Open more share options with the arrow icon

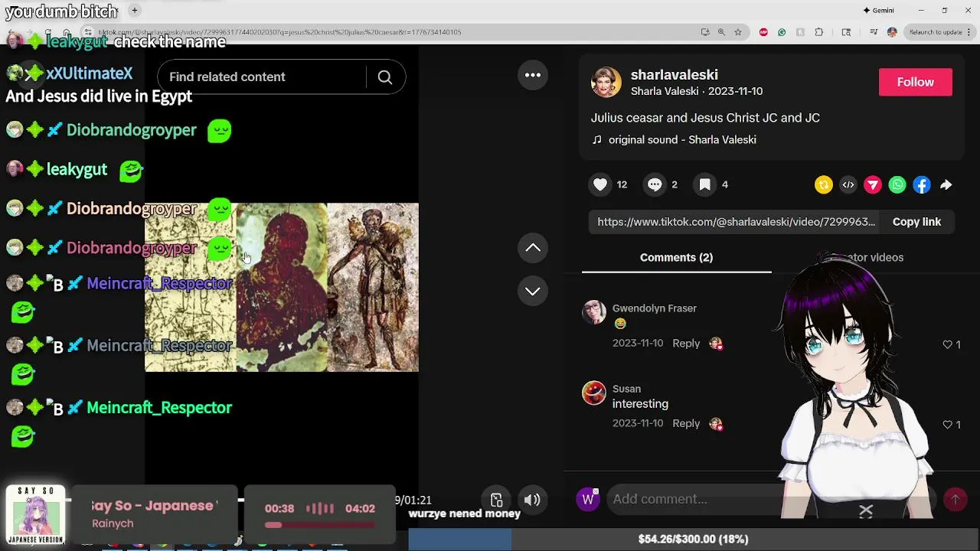[x=946, y=184]
